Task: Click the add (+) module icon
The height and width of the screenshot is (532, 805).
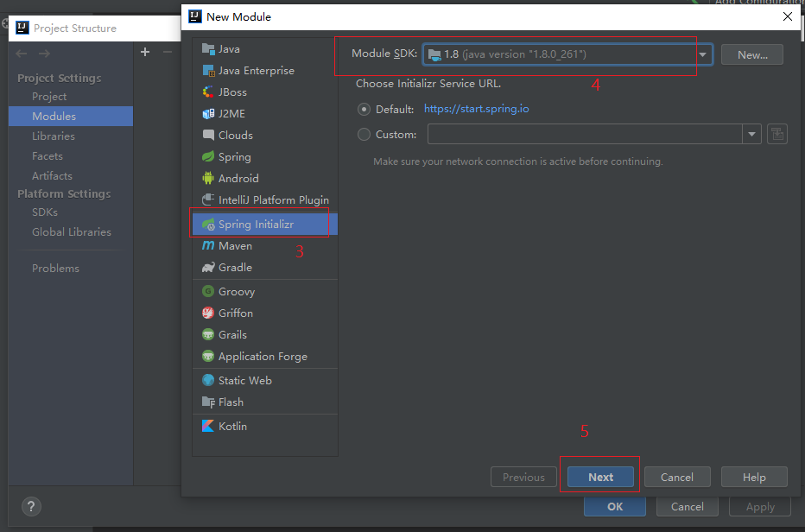Action: [x=145, y=52]
